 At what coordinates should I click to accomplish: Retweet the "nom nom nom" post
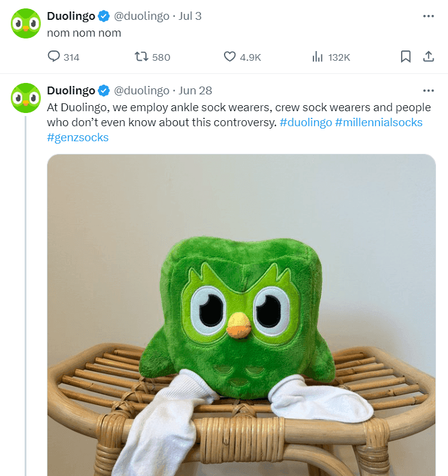pos(142,57)
